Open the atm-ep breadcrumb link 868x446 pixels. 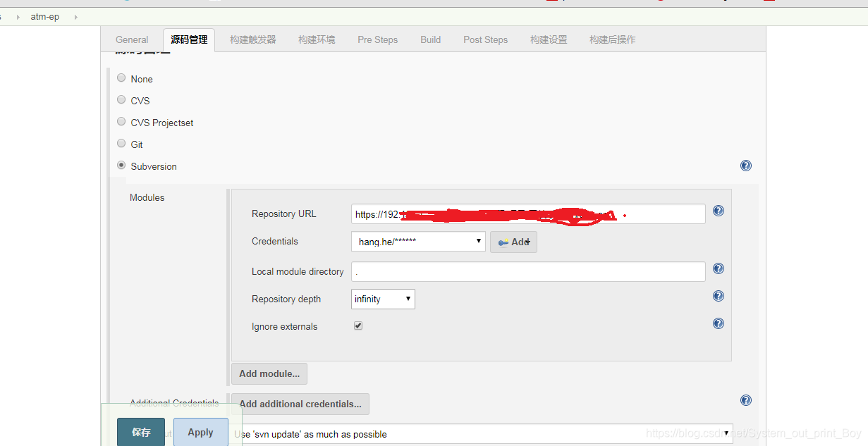pyautogui.click(x=45, y=17)
